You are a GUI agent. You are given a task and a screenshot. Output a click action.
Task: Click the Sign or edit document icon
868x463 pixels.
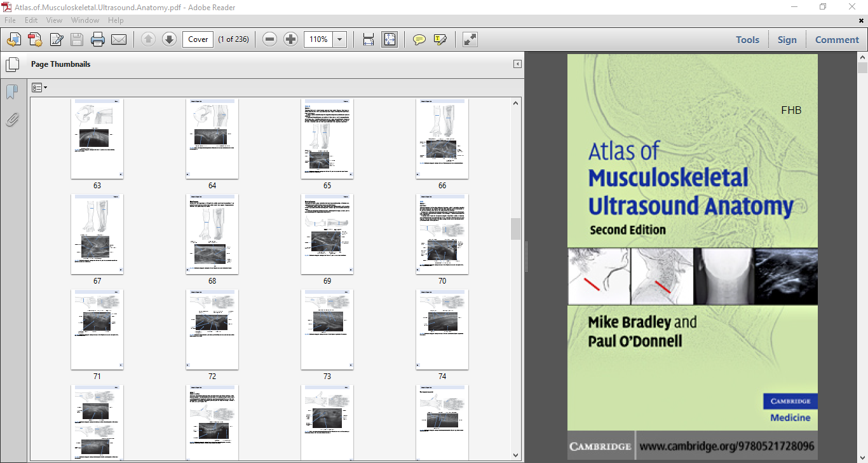pos(57,39)
